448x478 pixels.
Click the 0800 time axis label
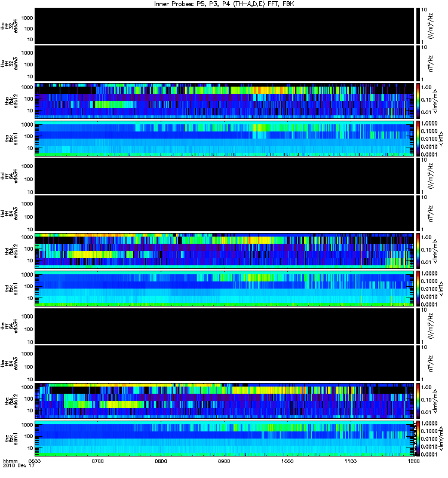(161, 461)
